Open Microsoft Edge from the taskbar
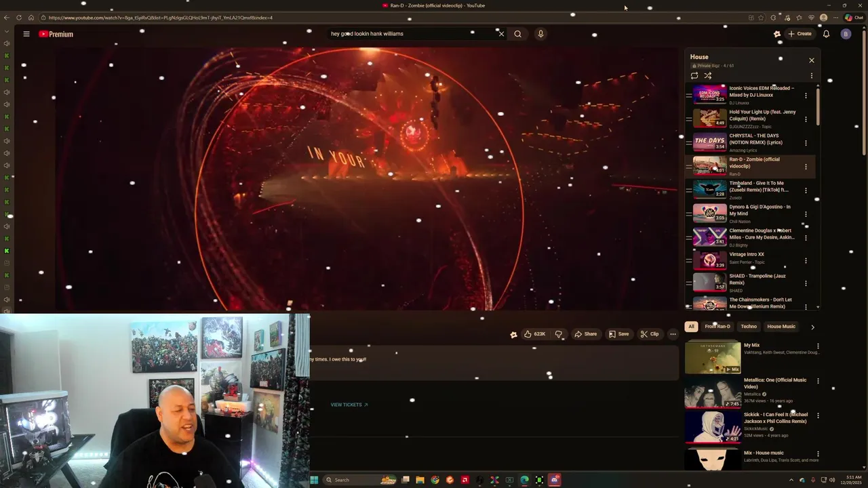This screenshot has width=868, height=488. [524, 480]
